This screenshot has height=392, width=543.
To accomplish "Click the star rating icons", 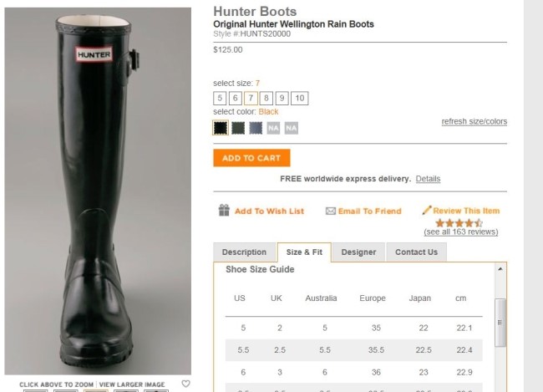I will coord(459,223).
